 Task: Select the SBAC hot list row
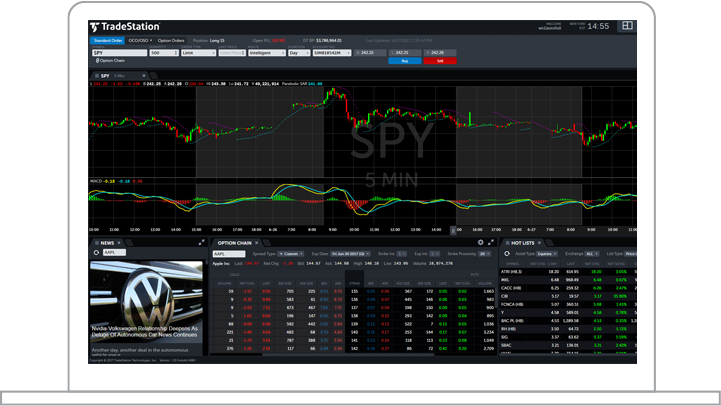coord(568,345)
